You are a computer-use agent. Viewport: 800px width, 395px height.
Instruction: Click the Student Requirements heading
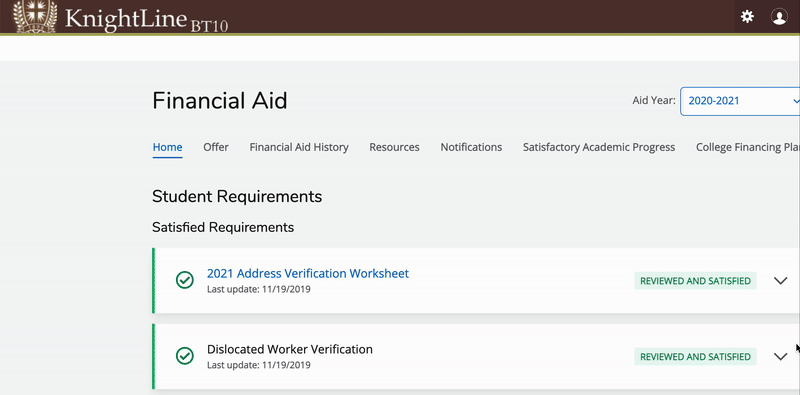coord(237,196)
